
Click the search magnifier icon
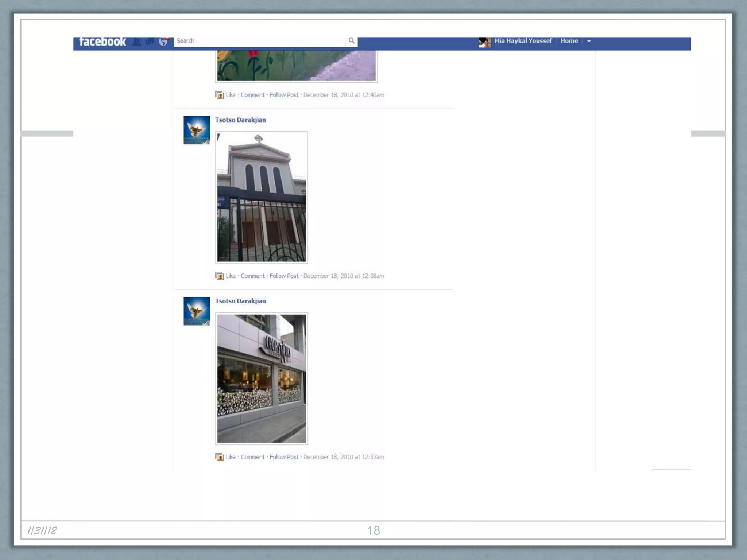click(x=351, y=41)
